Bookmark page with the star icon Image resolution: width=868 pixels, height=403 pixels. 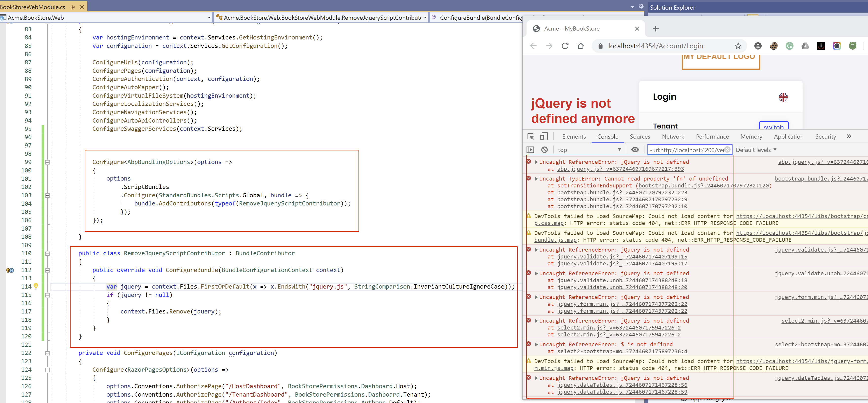pos(738,46)
